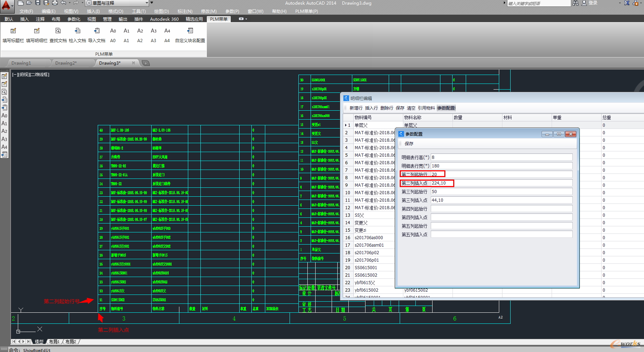The image size is (644, 352).
Task: Click 查找文档 ribbon icon
Action: point(58,31)
